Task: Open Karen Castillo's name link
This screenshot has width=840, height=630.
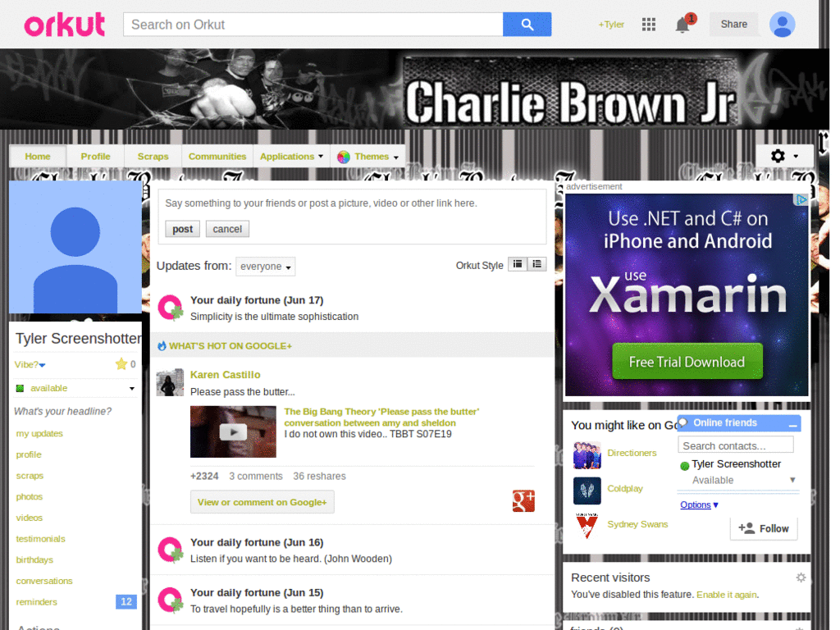Action: click(x=225, y=375)
